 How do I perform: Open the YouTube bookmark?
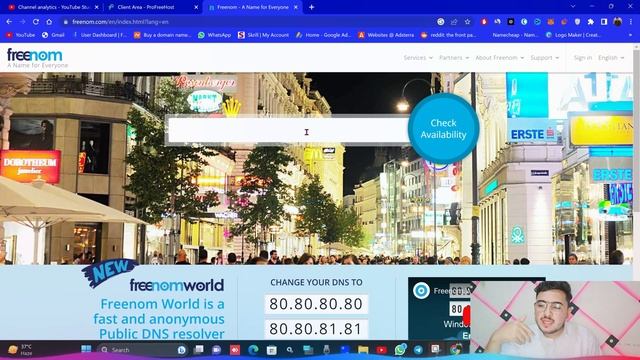tap(20, 35)
